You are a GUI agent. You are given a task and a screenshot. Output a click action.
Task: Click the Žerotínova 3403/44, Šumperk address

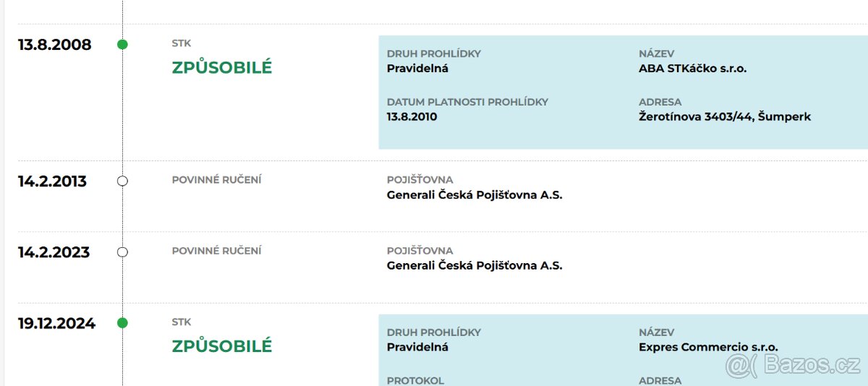point(725,116)
